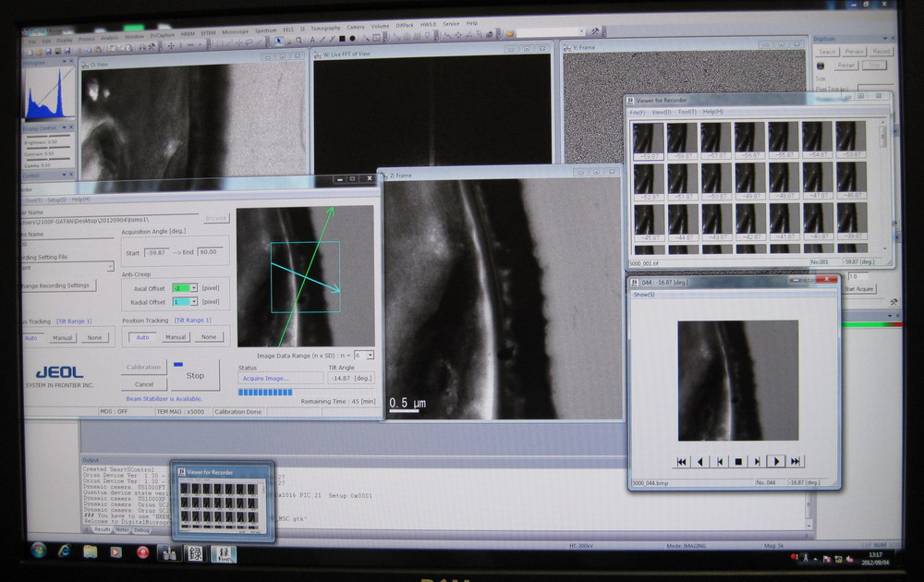Screen dimensions: 924x582
Task: Click acquisition End angle field
Action: coord(210,251)
